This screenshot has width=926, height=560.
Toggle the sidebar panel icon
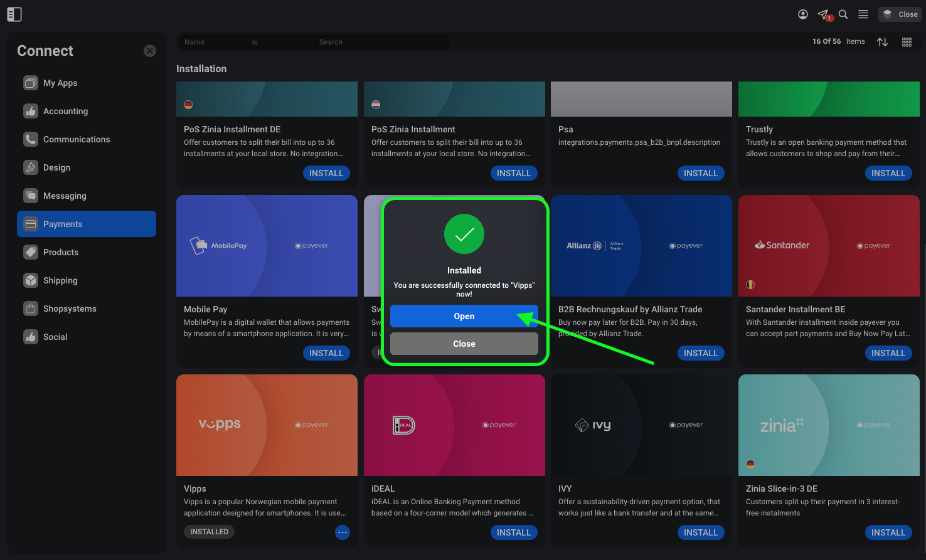coord(14,14)
